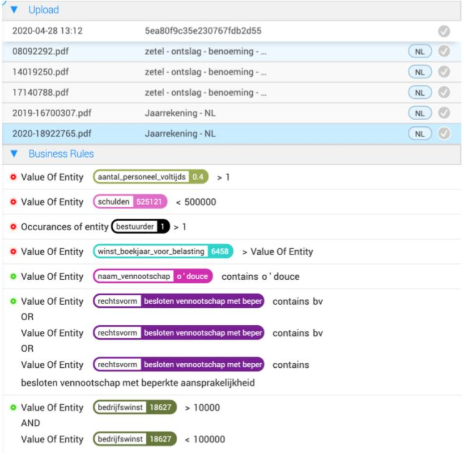Collapse the Upload section triangle
Image resolution: width=464 pixels, height=453 pixels.
pos(14,10)
